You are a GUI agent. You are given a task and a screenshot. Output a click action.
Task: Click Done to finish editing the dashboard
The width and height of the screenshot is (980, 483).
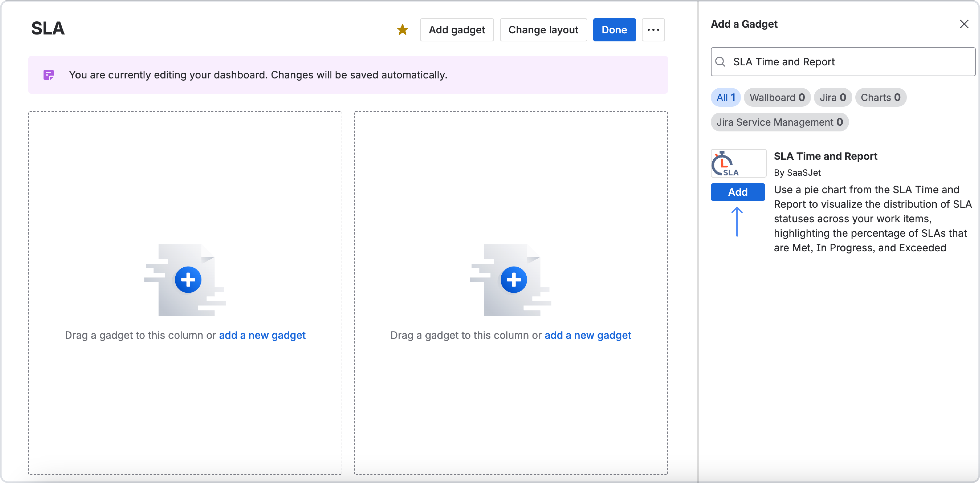(x=614, y=30)
